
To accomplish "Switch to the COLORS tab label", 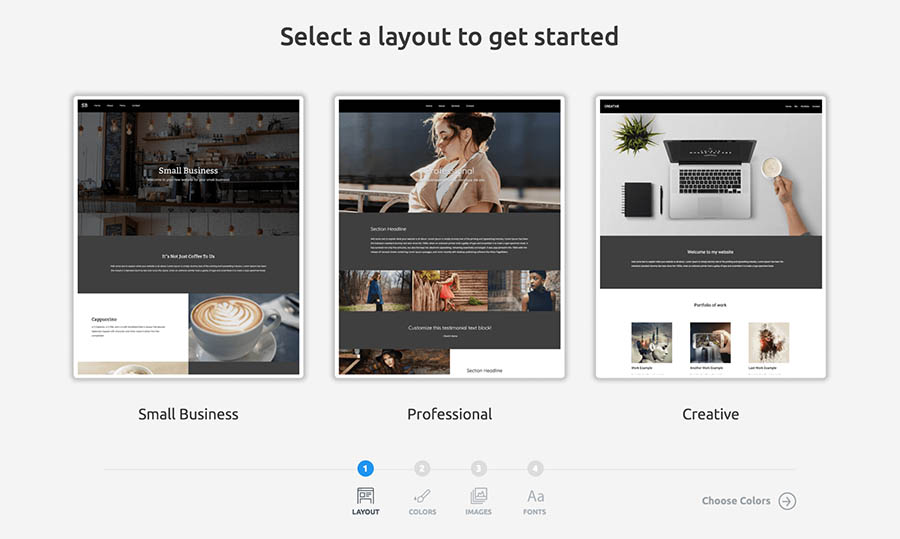I will pyautogui.click(x=422, y=512).
